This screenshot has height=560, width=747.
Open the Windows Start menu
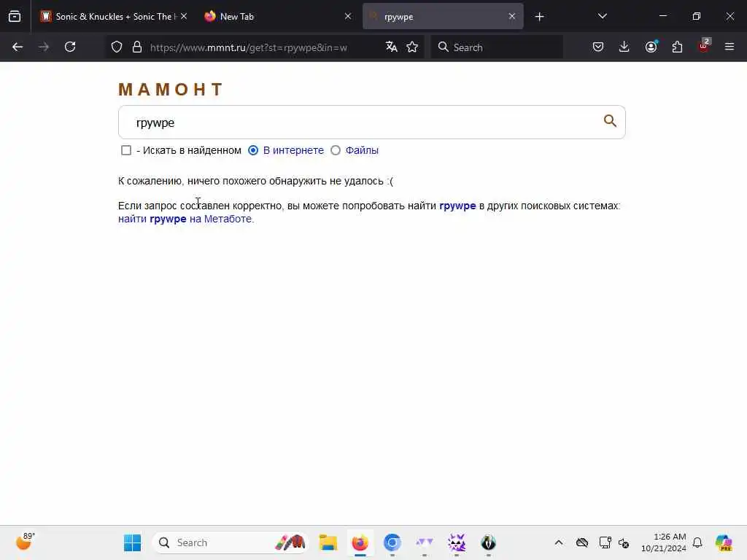(x=133, y=542)
